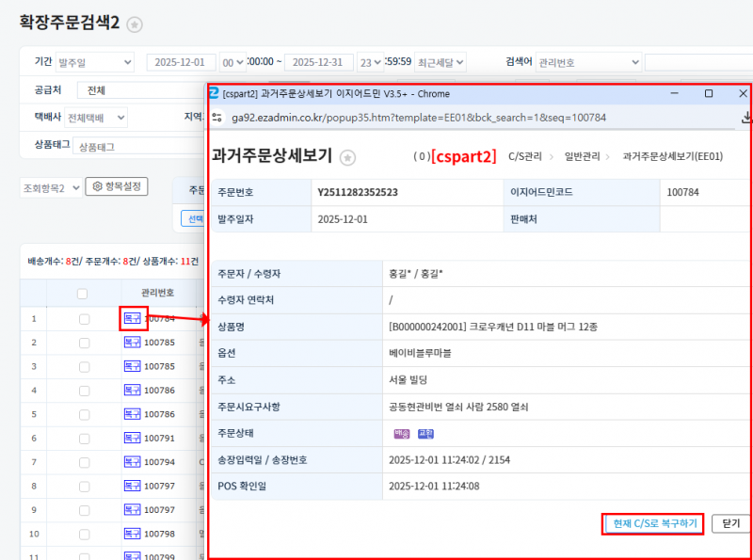Image resolution: width=753 pixels, height=560 pixels.
Task: Check the checkbox in row 7 for 100794
Action: point(84,462)
